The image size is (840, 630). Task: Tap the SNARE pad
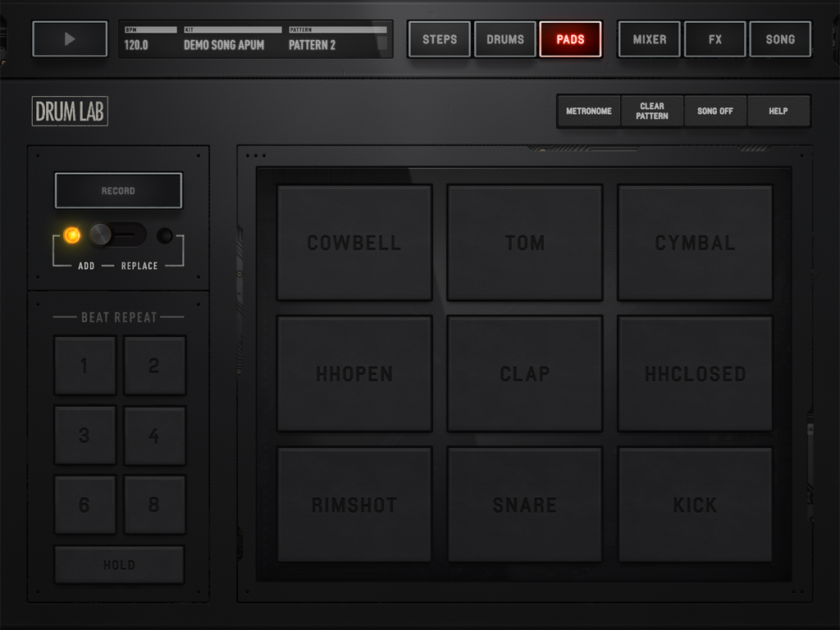[524, 504]
